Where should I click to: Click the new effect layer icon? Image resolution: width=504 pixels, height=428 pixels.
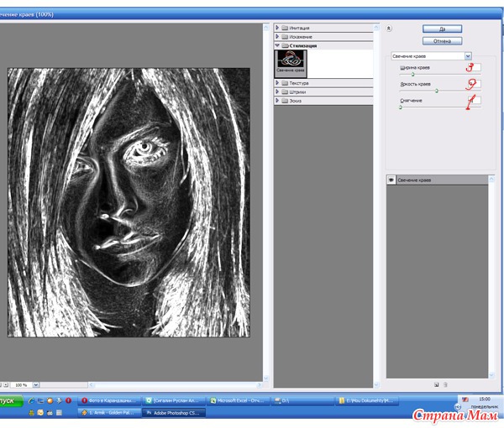click(437, 384)
